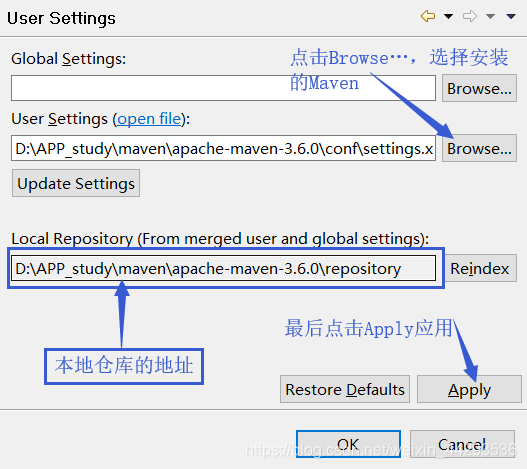This screenshot has width=527, height=469.
Task: Apply the Maven user settings
Action: (x=469, y=389)
